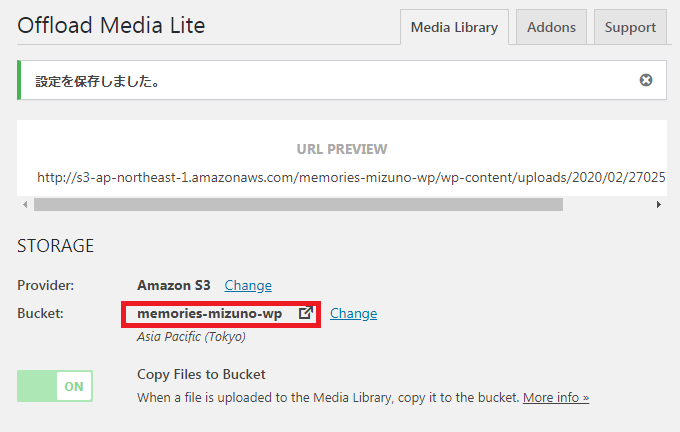
Task: Click the Amazon S3 provider name
Action: pyautogui.click(x=173, y=285)
